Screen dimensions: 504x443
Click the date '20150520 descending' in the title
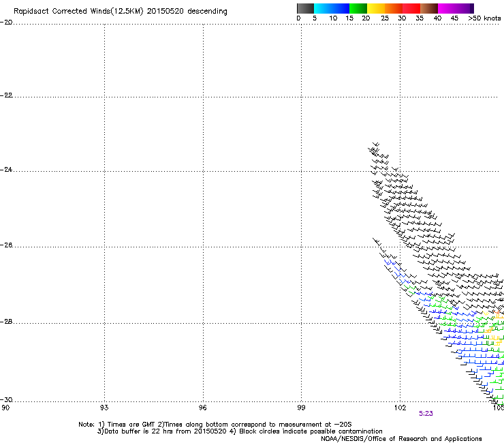tap(187, 12)
